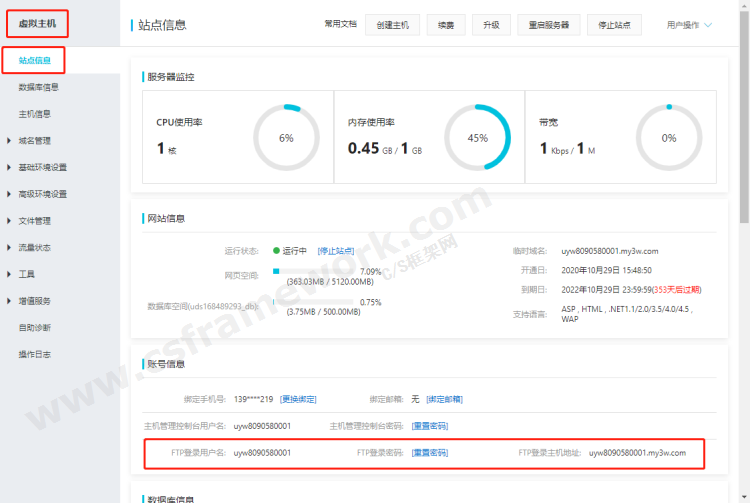Image resolution: width=750 pixels, height=503 pixels.
Task: Click the [绑定邮箱] link
Action: point(444,399)
